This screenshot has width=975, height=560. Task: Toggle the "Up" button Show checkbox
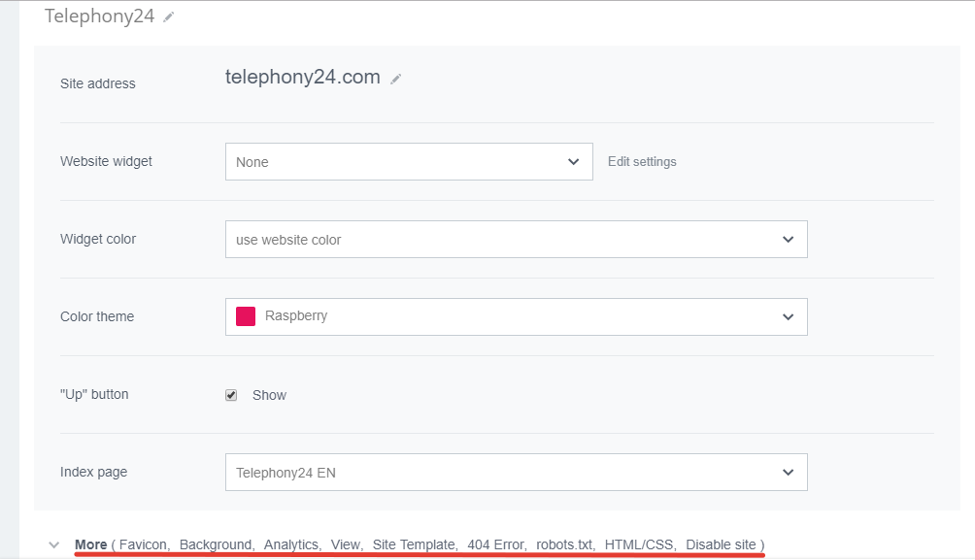click(231, 395)
